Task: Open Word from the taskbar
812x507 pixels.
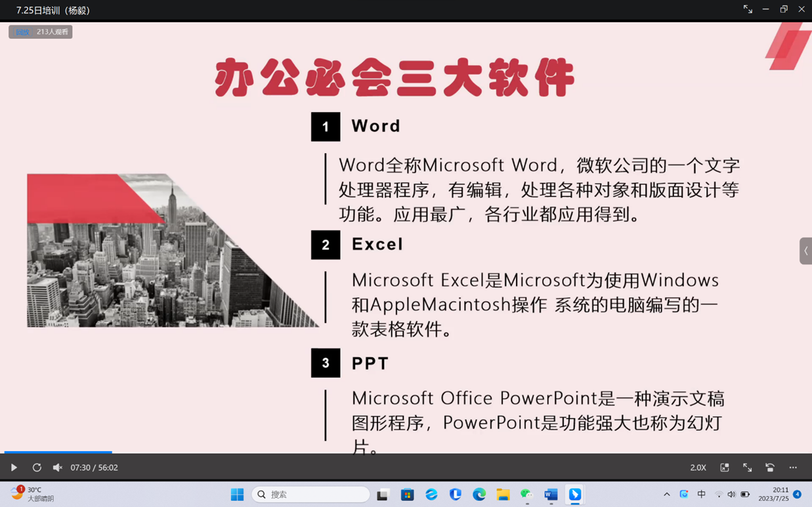Action: tap(551, 495)
